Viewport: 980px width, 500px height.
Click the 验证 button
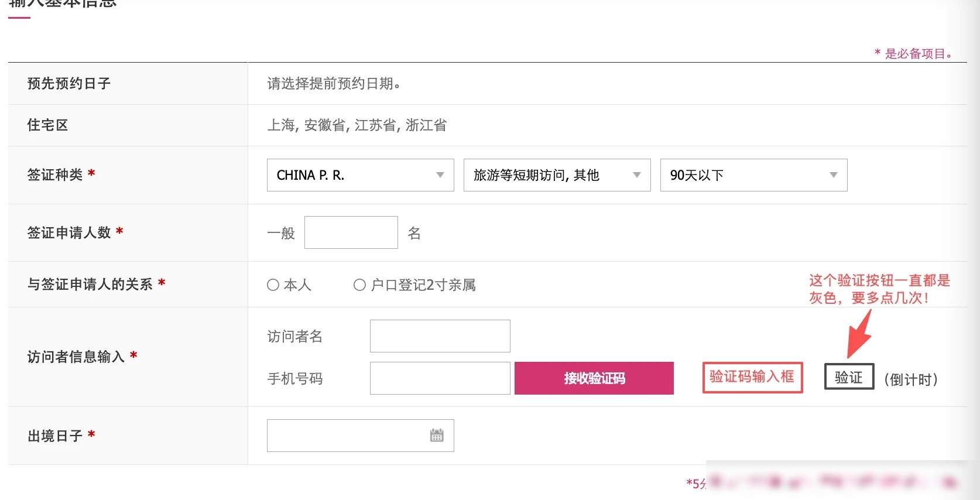coord(849,377)
